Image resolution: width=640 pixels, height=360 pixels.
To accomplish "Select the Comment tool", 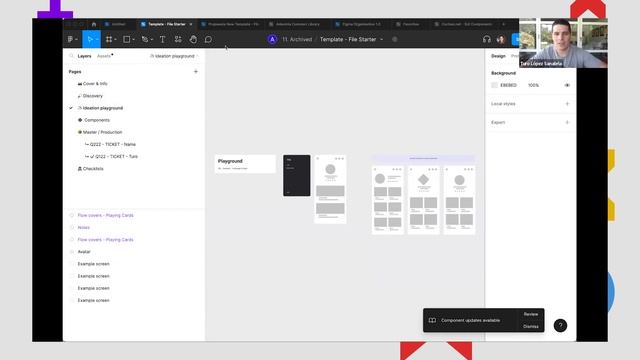I will click(x=208, y=39).
